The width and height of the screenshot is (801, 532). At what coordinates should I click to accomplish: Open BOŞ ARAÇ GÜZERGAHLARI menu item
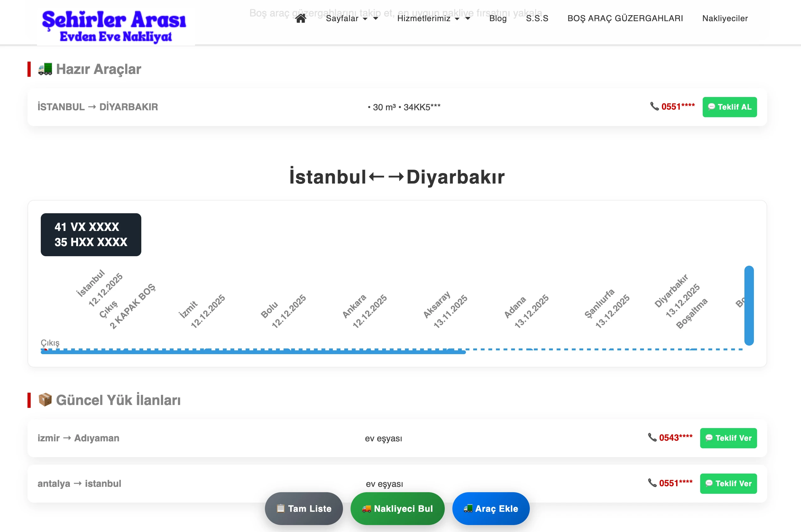point(625,18)
